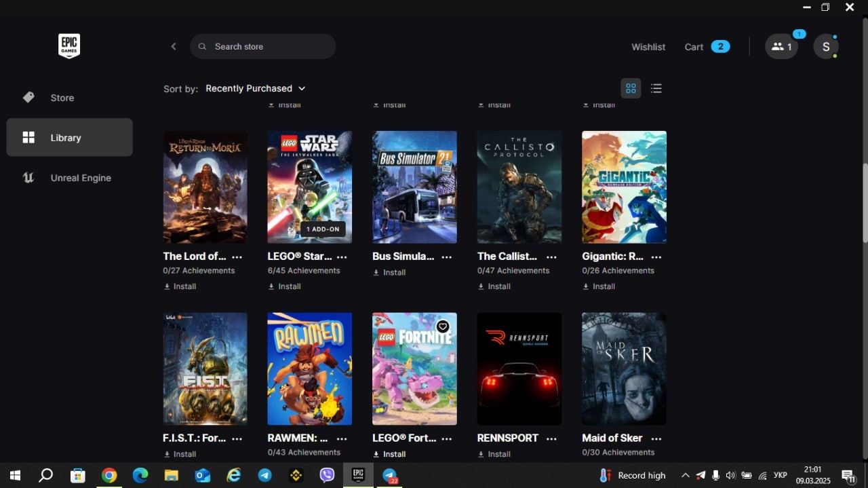This screenshot has height=488, width=868.
Task: Install The Callisto Protocol
Action: tap(494, 286)
